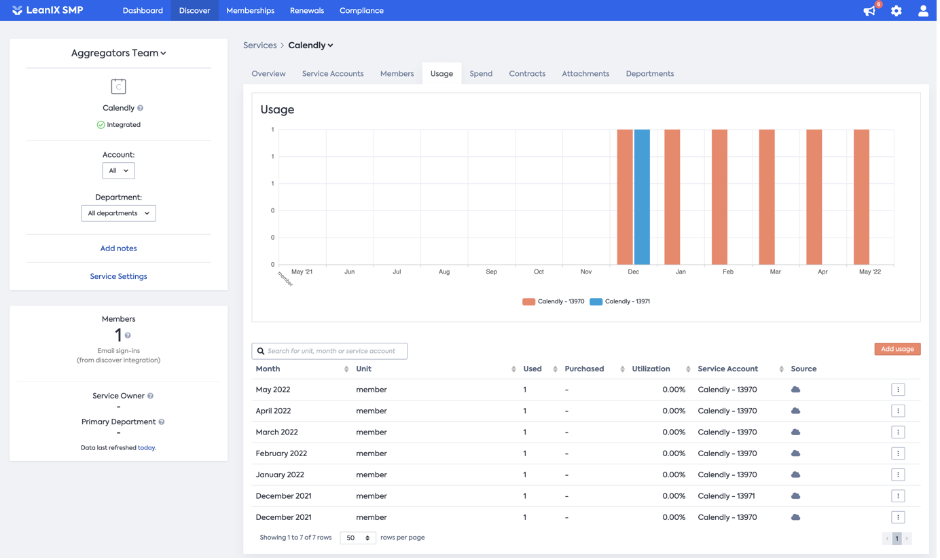Focus the unit, month search field
This screenshot has width=940, height=560.
[x=331, y=352]
